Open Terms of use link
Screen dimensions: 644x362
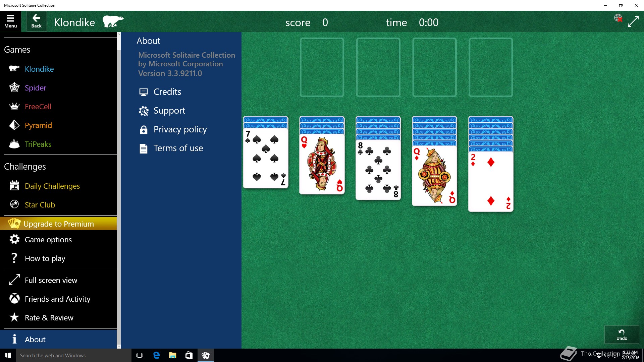(x=178, y=148)
